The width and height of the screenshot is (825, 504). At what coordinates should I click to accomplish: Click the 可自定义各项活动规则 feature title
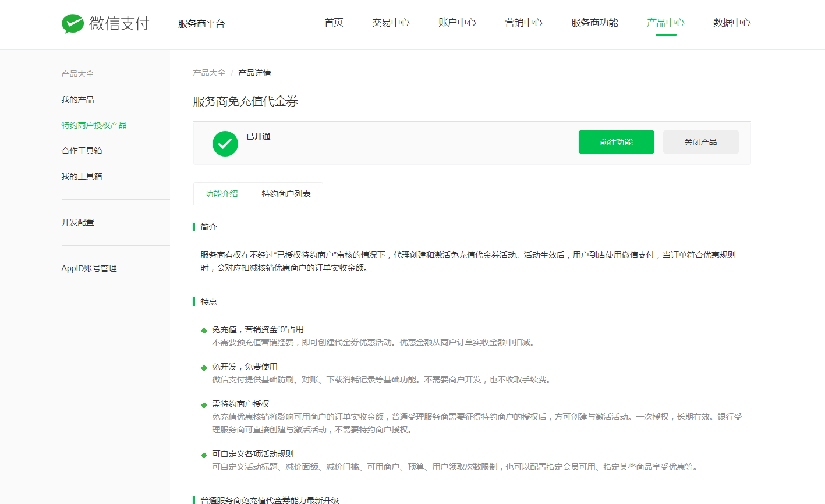(253, 454)
